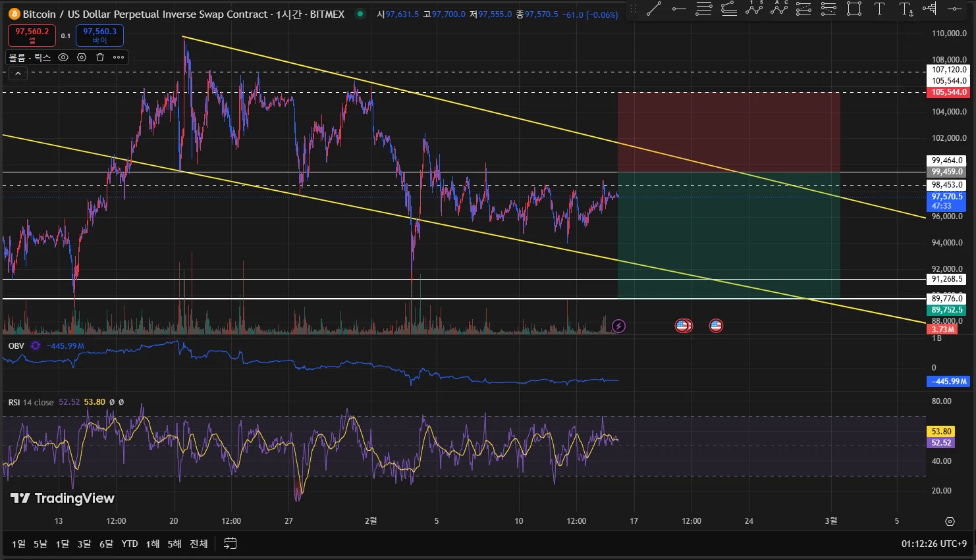Click the gray entry price label 99,459.0
976x560 pixels.
pos(947,172)
